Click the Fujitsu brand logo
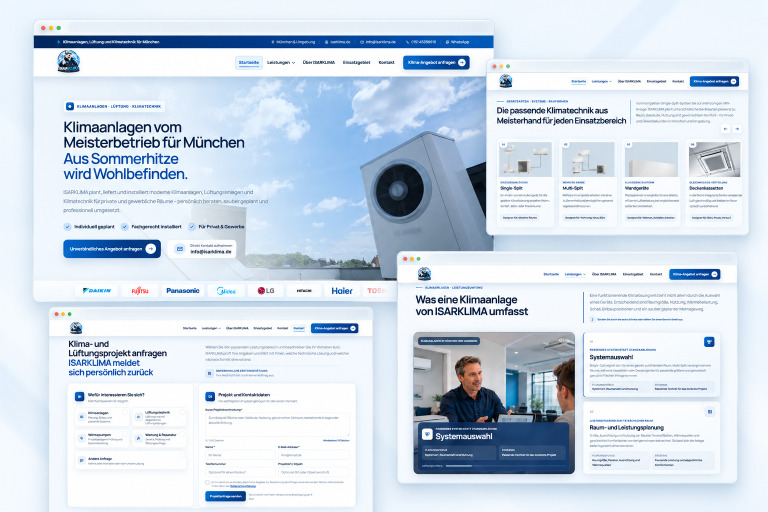 [140, 291]
